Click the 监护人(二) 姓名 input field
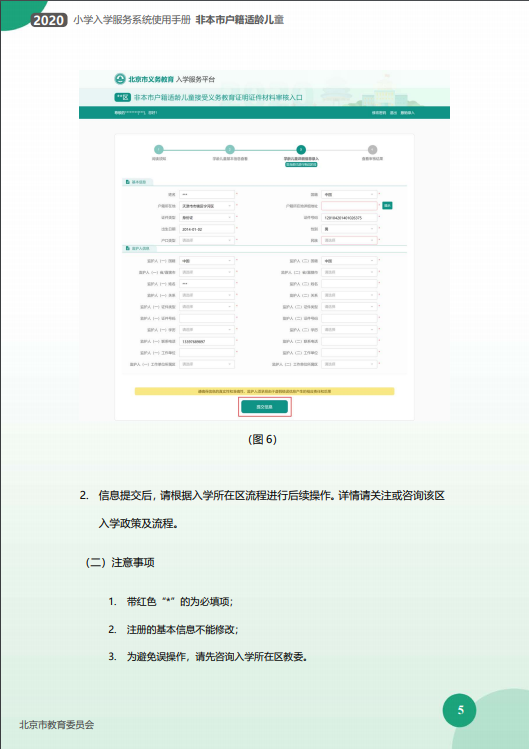 pos(349,284)
